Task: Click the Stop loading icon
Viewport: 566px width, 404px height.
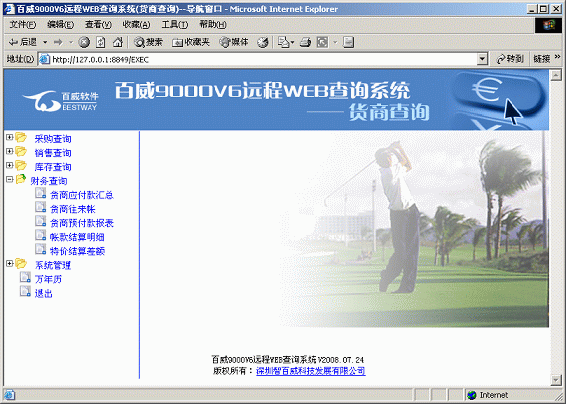Action: [84, 42]
